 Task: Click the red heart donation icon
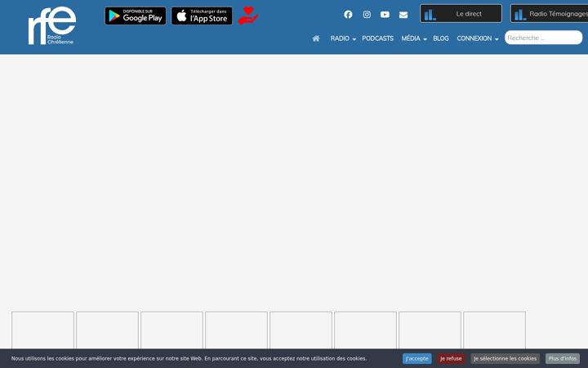(248, 16)
